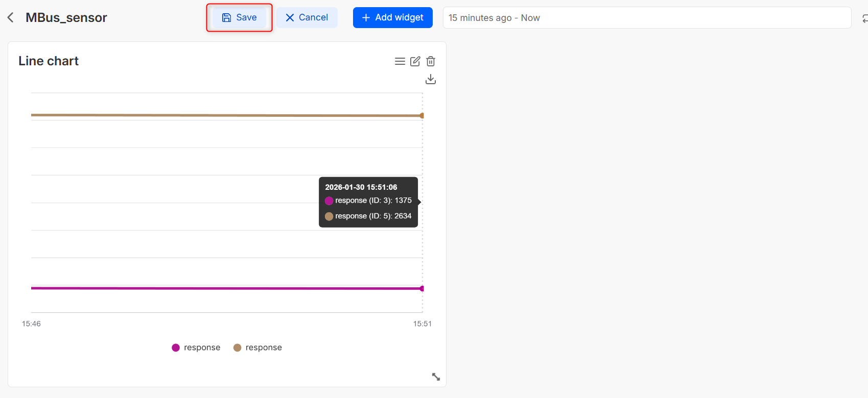Add a new widget to the dashboard
The height and width of the screenshot is (398, 868).
(x=392, y=18)
